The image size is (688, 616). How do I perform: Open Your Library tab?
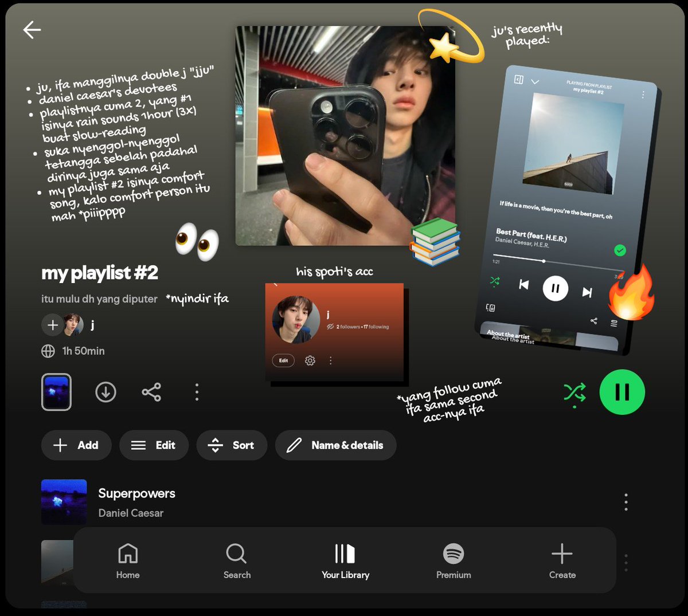[x=345, y=561]
